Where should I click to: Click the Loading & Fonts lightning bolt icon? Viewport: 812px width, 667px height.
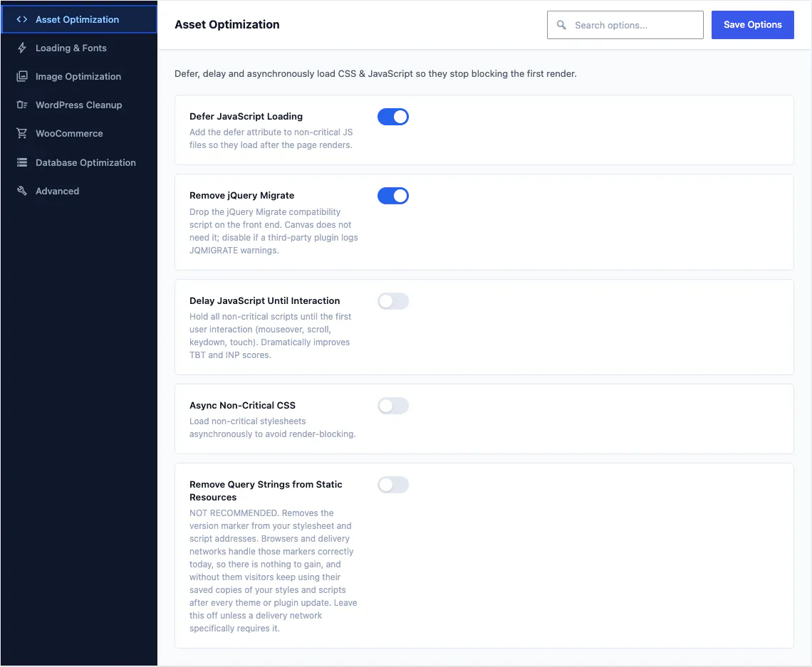point(22,48)
